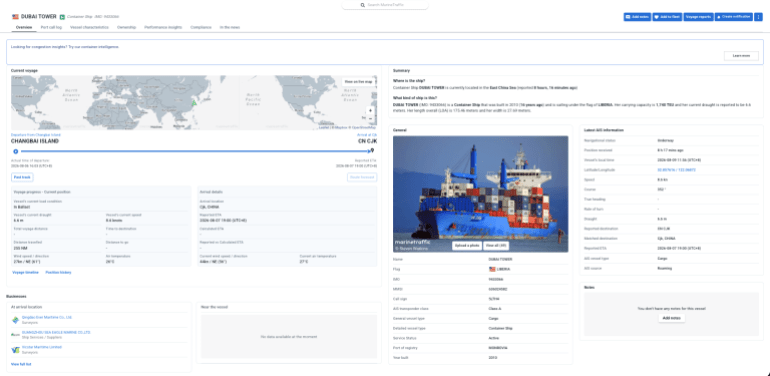
Task: Click Add notes button in Notes panel
Action: (671, 318)
